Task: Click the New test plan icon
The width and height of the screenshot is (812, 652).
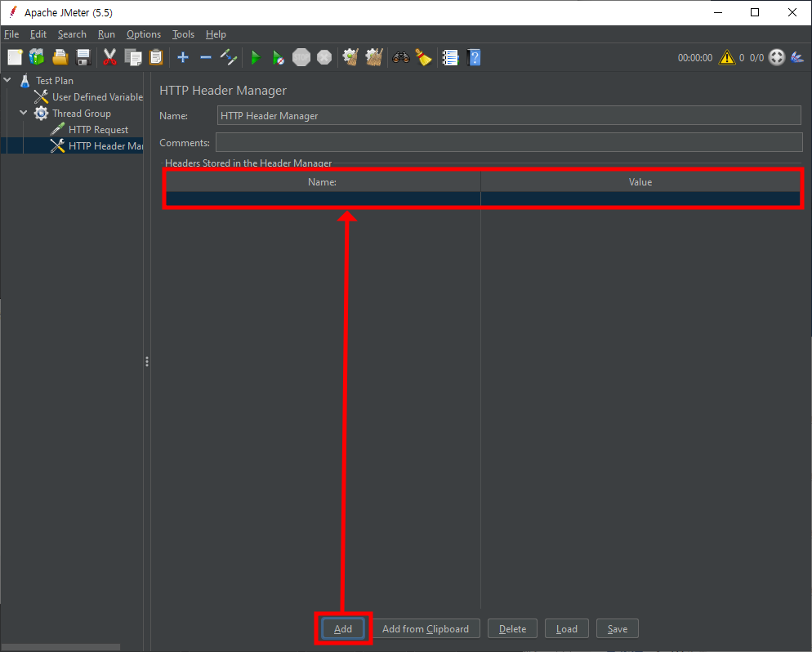Action: [x=15, y=57]
